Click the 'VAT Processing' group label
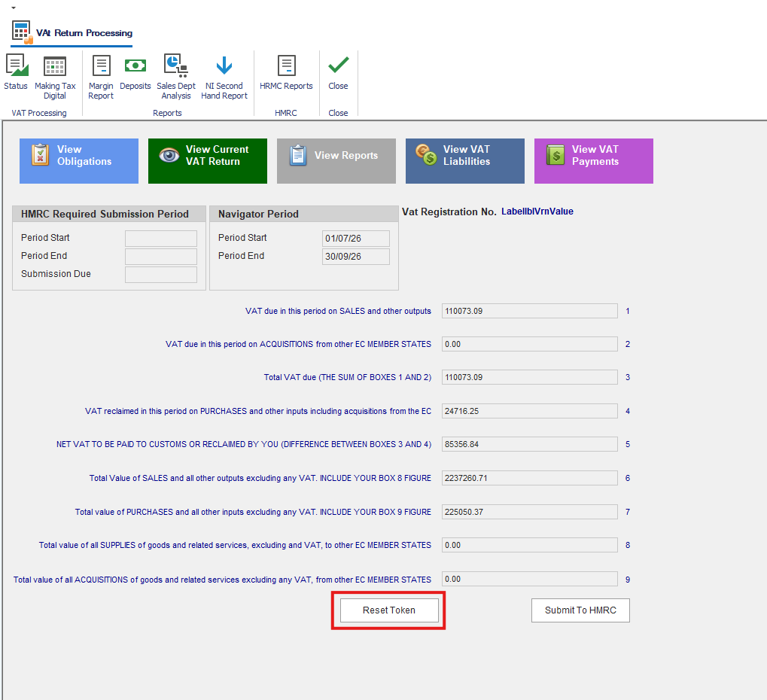Screen dimensions: 767x700 click(39, 113)
